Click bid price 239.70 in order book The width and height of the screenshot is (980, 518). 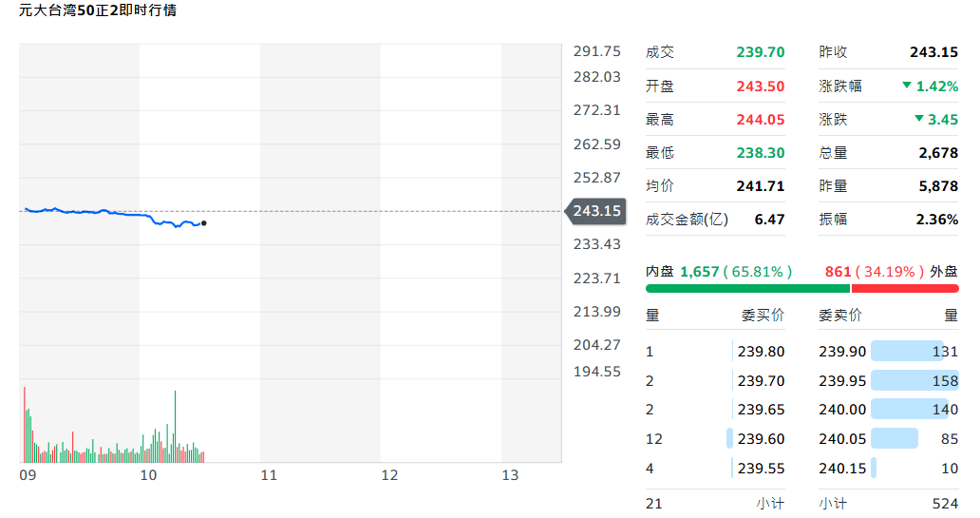(x=761, y=380)
